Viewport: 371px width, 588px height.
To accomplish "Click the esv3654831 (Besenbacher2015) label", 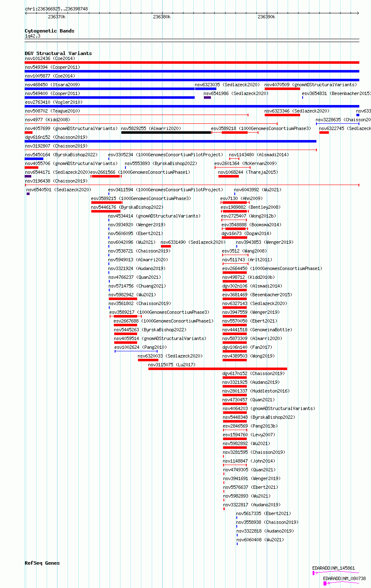I will [x=336, y=93].
